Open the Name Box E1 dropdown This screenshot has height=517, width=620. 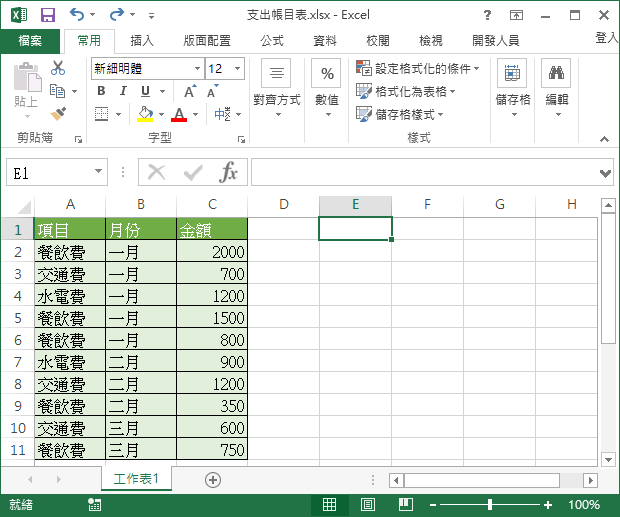click(98, 172)
